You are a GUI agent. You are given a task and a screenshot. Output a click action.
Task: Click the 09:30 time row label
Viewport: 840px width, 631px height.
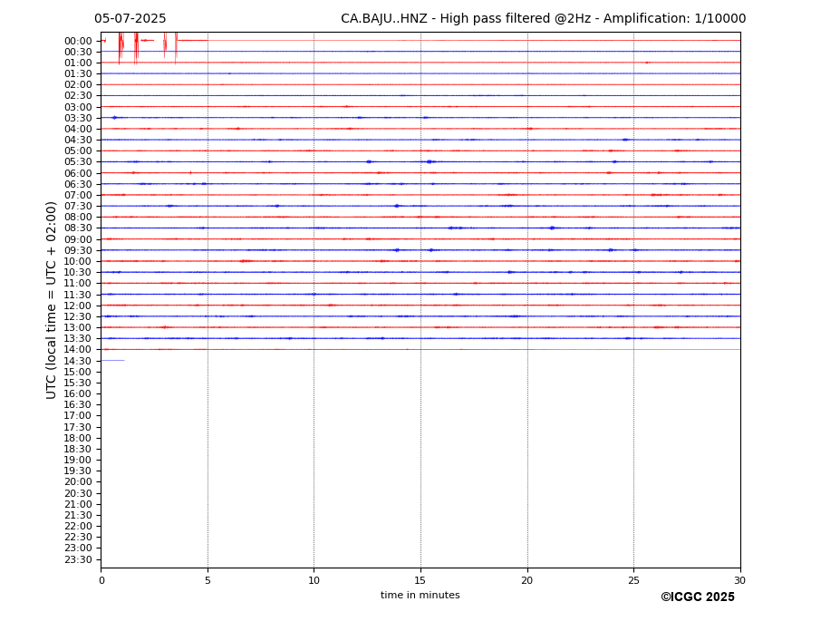click(78, 250)
